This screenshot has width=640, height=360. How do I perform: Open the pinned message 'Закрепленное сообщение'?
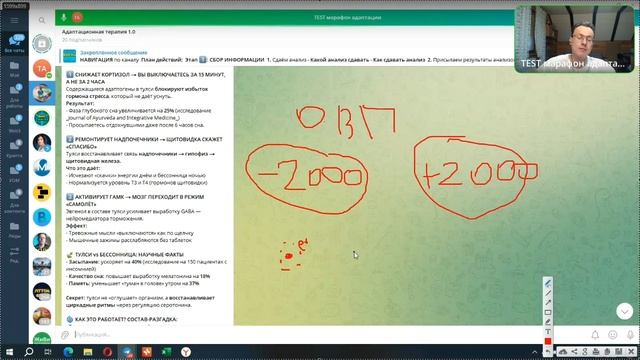point(286,56)
